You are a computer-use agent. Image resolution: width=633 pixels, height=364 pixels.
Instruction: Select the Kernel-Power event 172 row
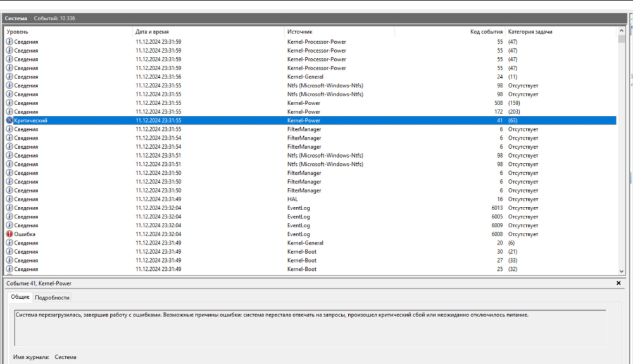coord(310,112)
